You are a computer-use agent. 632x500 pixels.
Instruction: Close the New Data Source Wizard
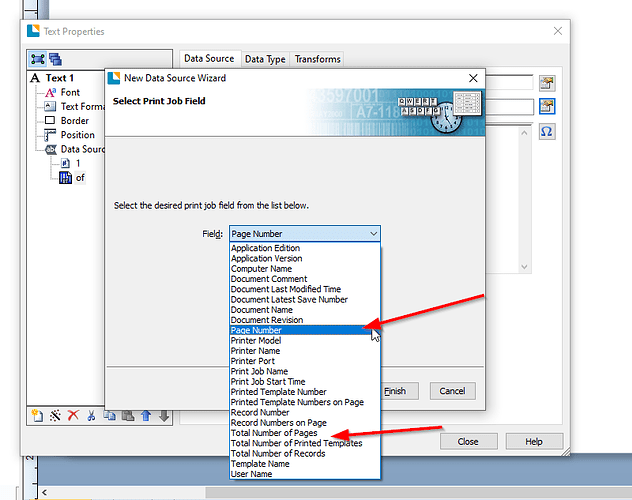pyautogui.click(x=473, y=78)
